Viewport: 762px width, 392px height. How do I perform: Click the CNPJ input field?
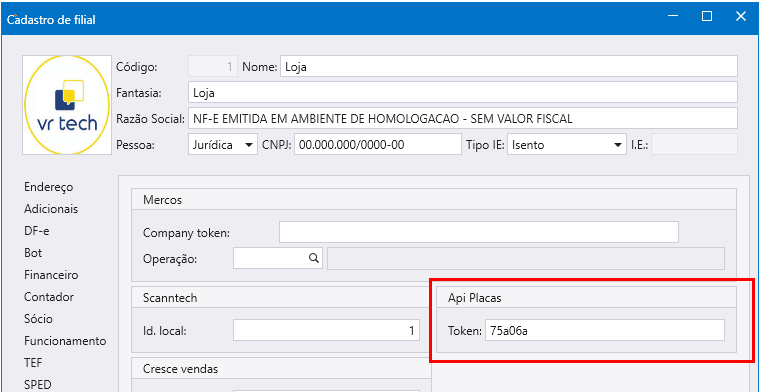pos(378,145)
